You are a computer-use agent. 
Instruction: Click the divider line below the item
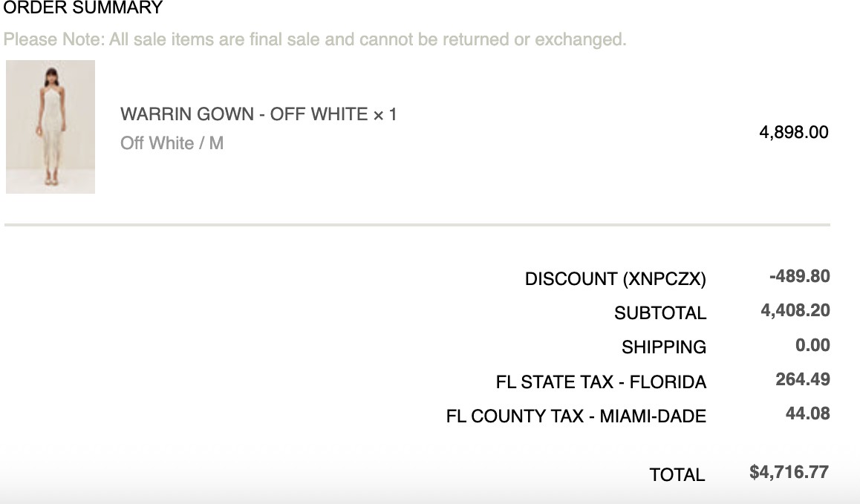point(417,224)
